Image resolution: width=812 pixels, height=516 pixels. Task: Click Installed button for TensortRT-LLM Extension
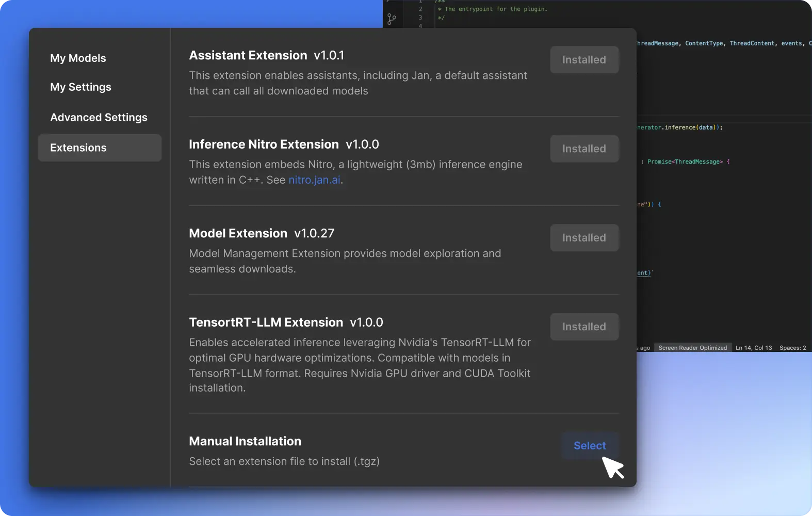click(584, 327)
